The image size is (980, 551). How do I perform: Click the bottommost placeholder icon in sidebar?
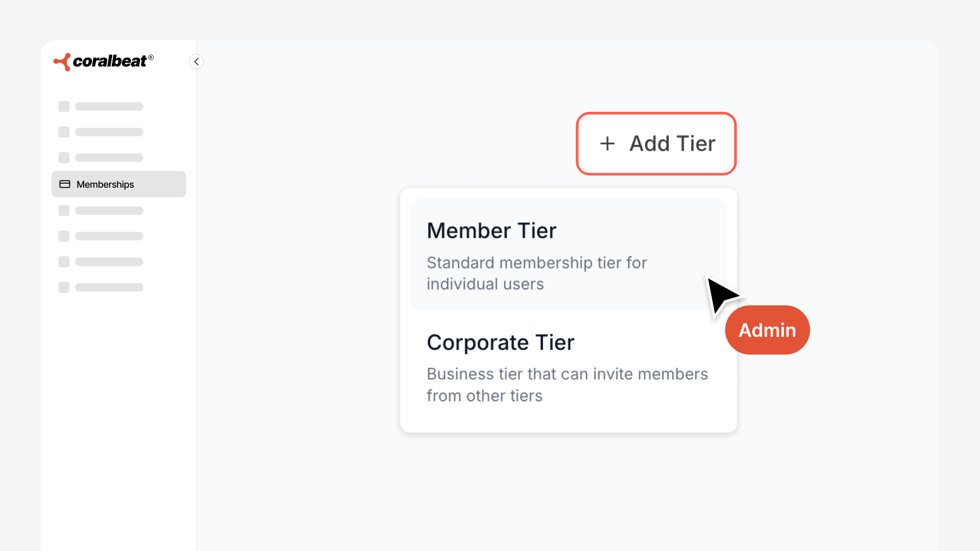(64, 287)
